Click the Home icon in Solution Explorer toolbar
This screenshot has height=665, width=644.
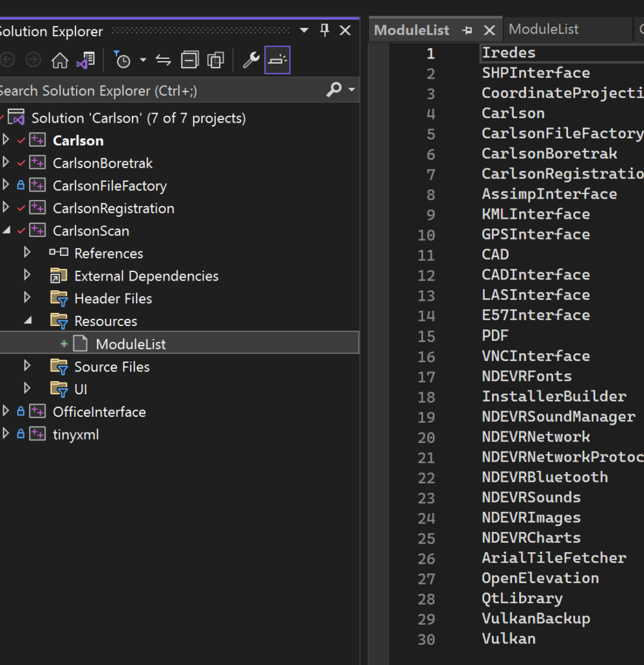pyautogui.click(x=59, y=60)
